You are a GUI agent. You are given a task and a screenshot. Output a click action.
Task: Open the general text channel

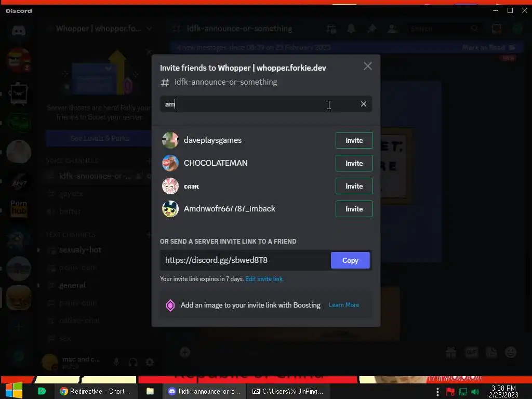[x=72, y=285]
